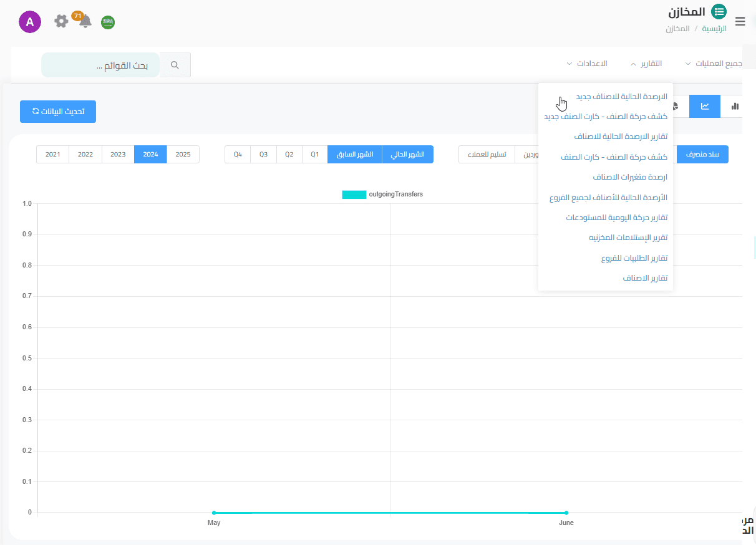
Task: Choose تقرير الإستلامات المخزنيه from menu
Action: pyautogui.click(x=628, y=238)
